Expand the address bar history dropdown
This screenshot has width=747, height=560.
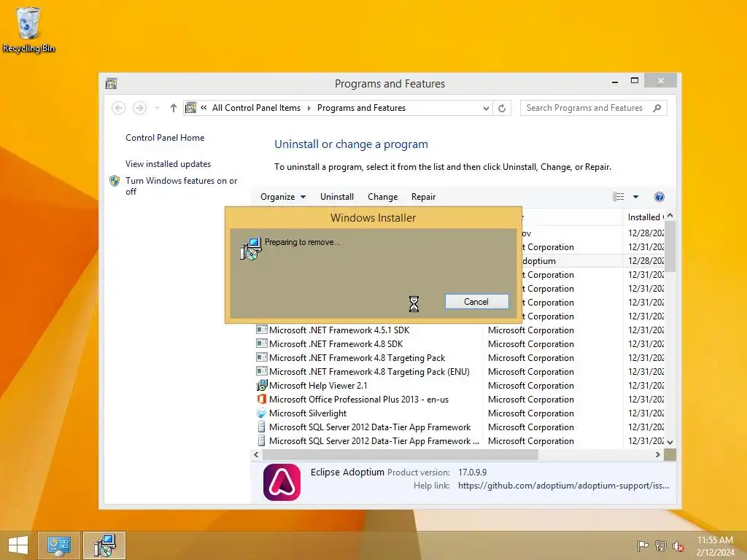point(485,108)
